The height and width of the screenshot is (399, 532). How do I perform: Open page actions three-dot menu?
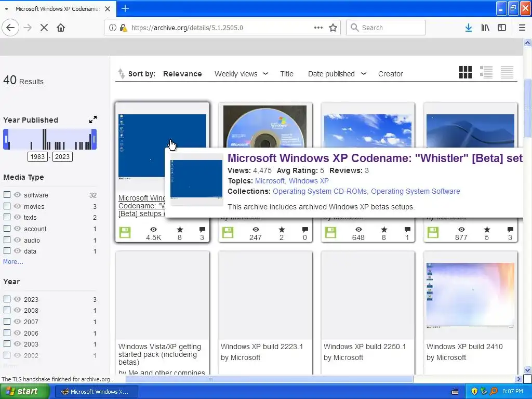point(318,28)
